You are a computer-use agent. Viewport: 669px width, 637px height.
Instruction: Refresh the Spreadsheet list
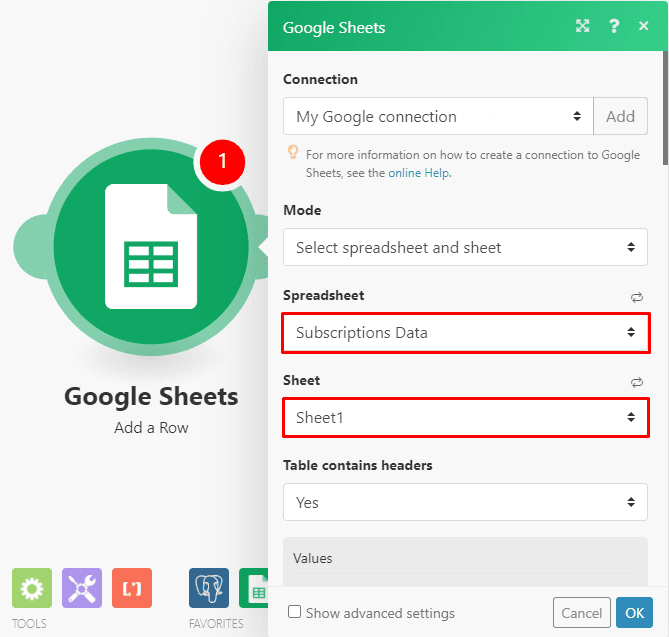(636, 297)
